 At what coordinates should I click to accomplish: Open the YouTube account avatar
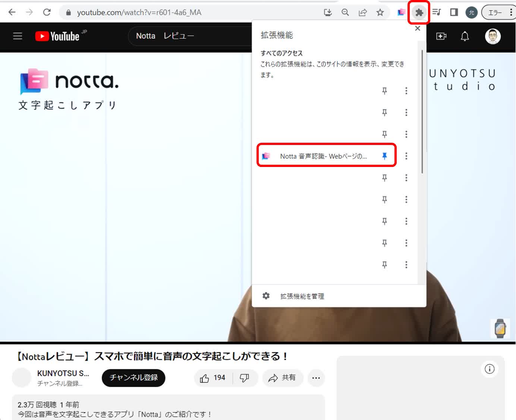(493, 36)
